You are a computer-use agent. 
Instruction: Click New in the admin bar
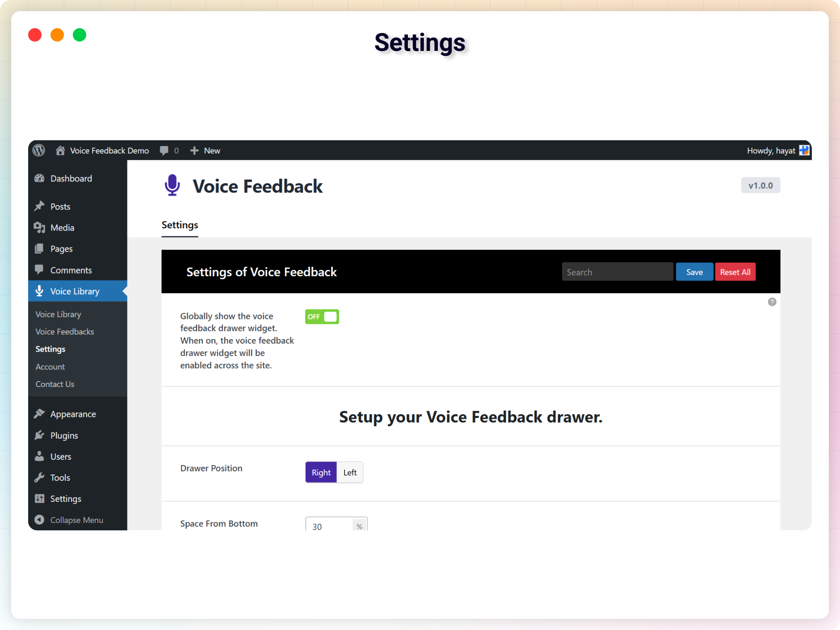click(x=212, y=151)
